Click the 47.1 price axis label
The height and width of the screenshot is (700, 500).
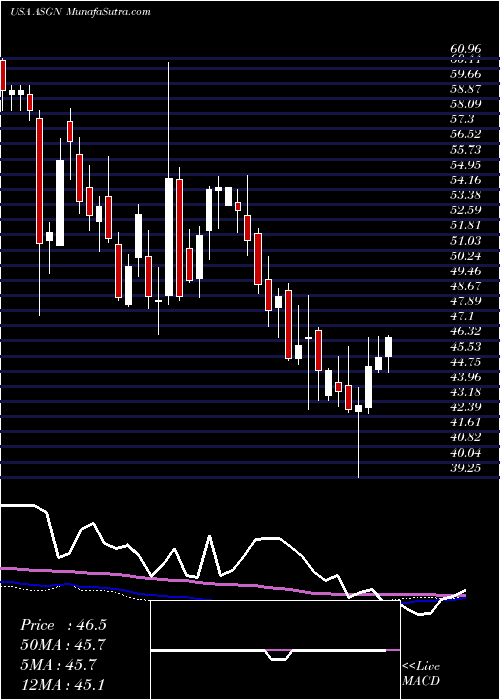pos(462,317)
